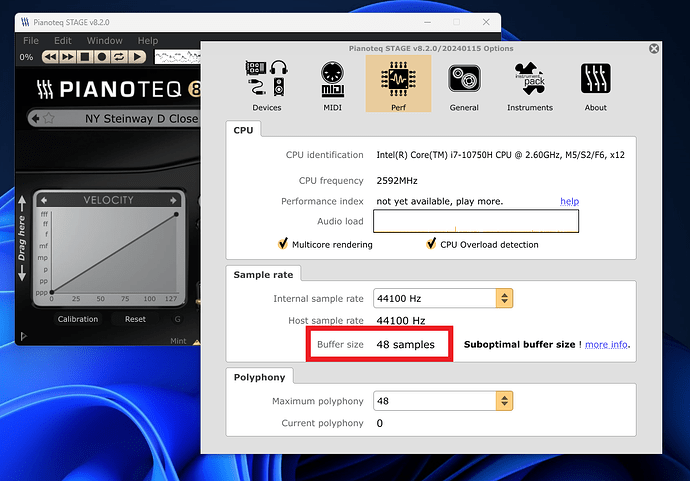The height and width of the screenshot is (481, 690).
Task: Open the Window menu
Action: pos(105,40)
